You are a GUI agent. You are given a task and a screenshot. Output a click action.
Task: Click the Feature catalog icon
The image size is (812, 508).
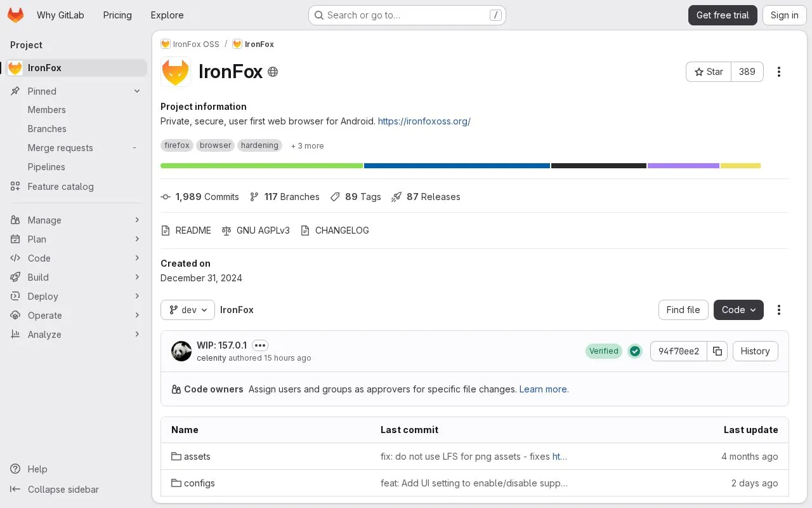pos(15,187)
